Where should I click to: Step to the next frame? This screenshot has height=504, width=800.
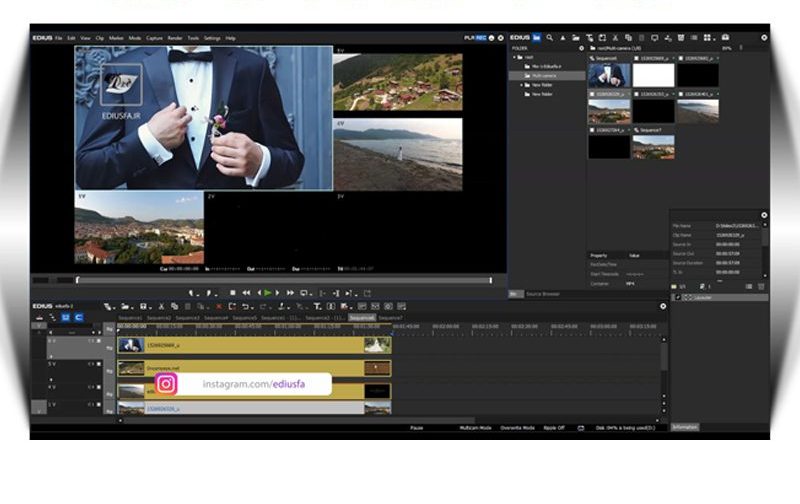pyautogui.click(x=278, y=293)
